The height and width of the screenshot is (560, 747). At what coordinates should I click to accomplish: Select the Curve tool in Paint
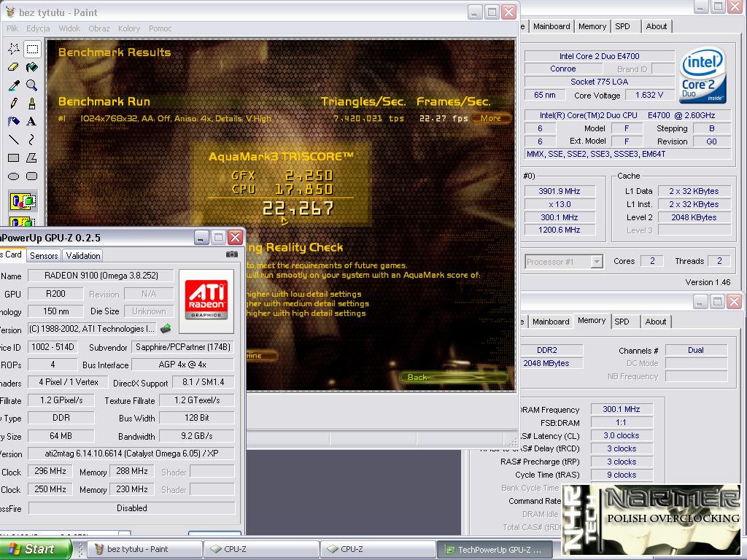coord(32,139)
